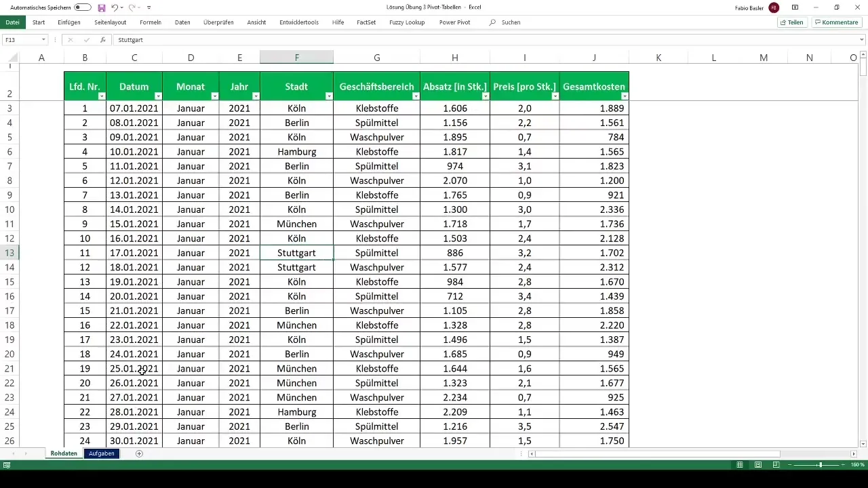Open the Überprüfen ribbon tab
This screenshot has width=868, height=488.
218,22
